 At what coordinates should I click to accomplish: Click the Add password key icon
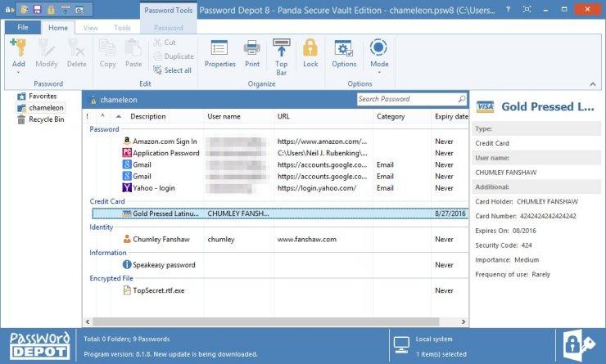click(18, 48)
